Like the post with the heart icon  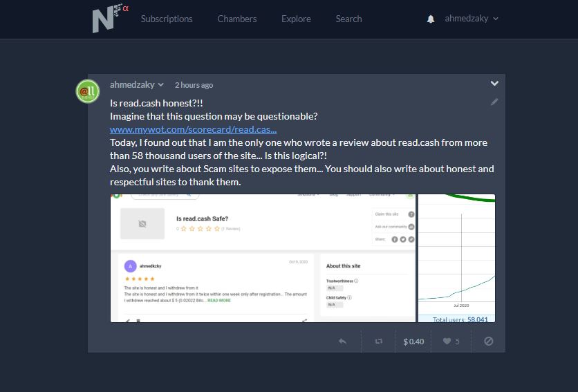(x=447, y=341)
